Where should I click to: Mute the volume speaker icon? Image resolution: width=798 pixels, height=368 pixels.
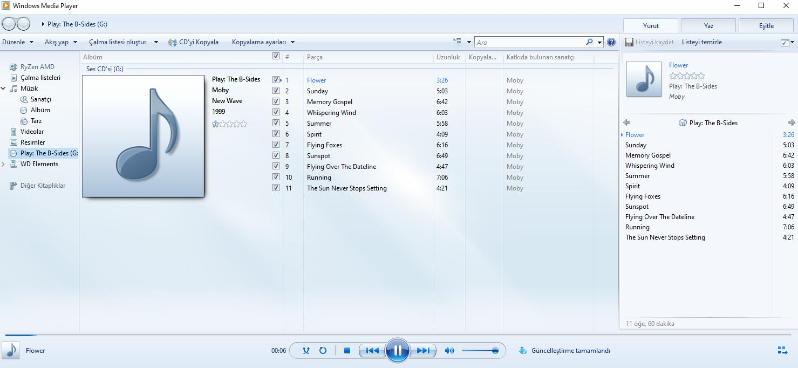click(x=449, y=351)
